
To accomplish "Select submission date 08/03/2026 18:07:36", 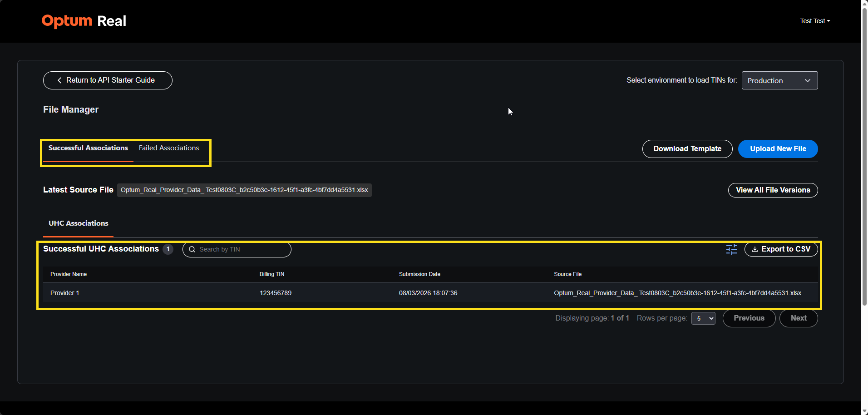I will [428, 293].
